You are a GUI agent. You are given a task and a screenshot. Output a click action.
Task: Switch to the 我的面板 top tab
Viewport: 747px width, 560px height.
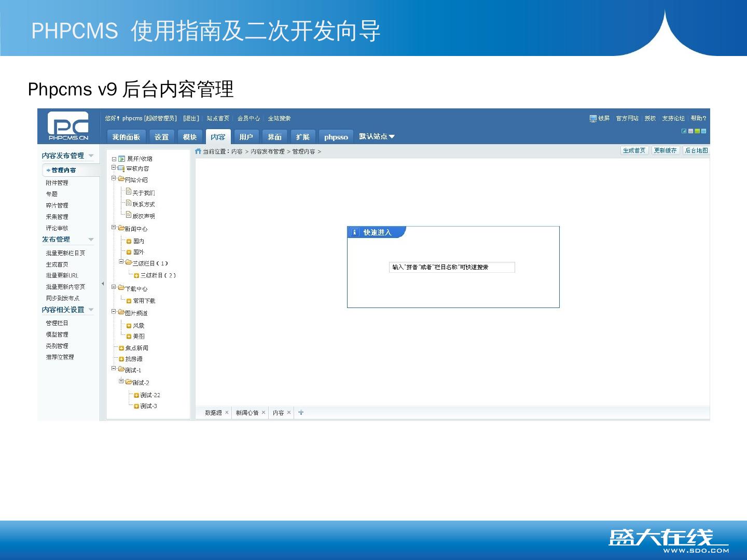point(126,137)
